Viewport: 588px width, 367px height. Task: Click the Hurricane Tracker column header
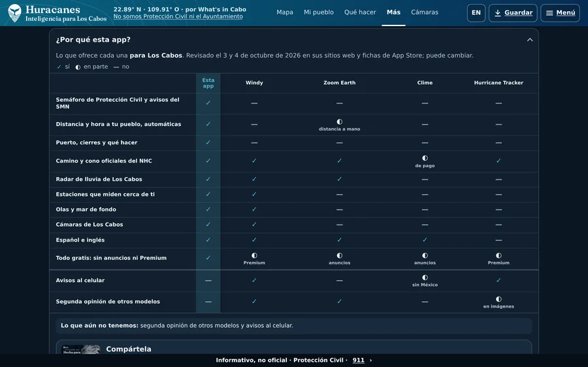pyautogui.click(x=498, y=83)
